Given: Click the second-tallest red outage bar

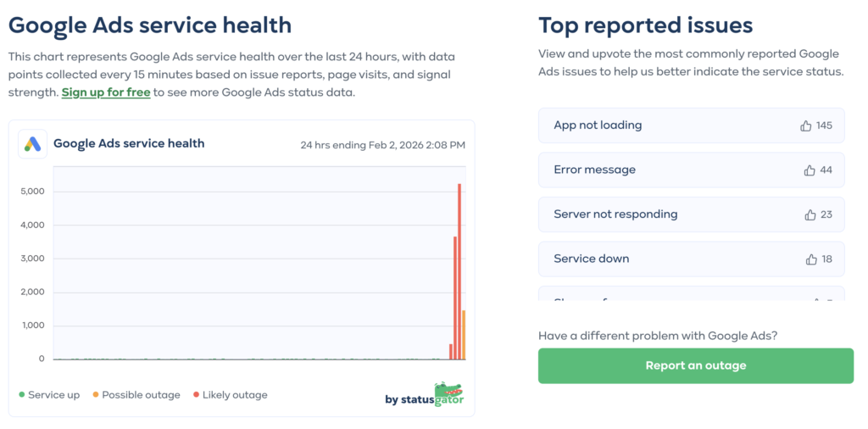Looking at the screenshot, I should pos(455,297).
